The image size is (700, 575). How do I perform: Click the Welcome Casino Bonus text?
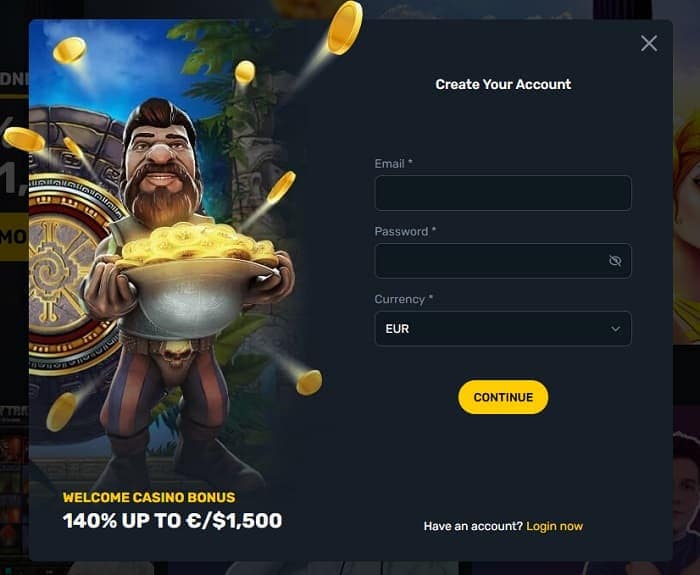tap(149, 497)
